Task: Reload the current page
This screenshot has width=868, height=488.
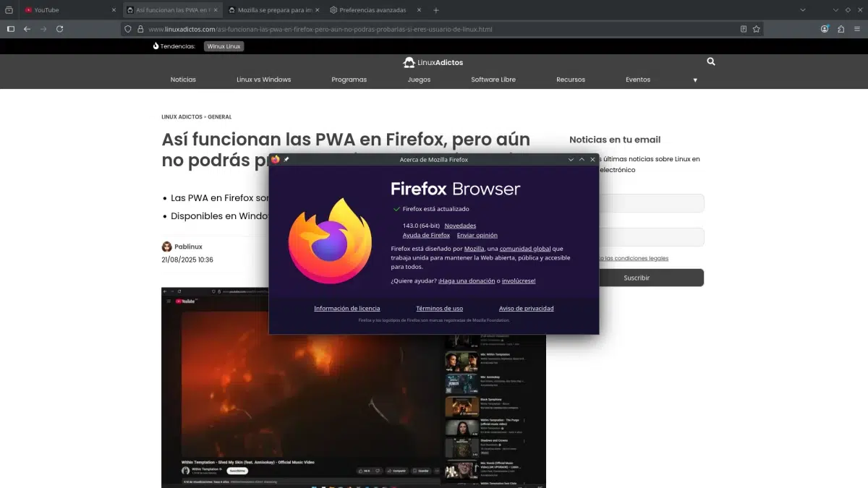Action: pyautogui.click(x=60, y=29)
